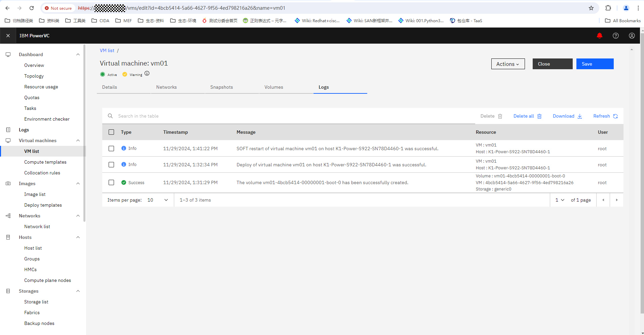The height and width of the screenshot is (335, 644).
Task: Click the Storages icon in sidebar
Action: pyautogui.click(x=8, y=291)
